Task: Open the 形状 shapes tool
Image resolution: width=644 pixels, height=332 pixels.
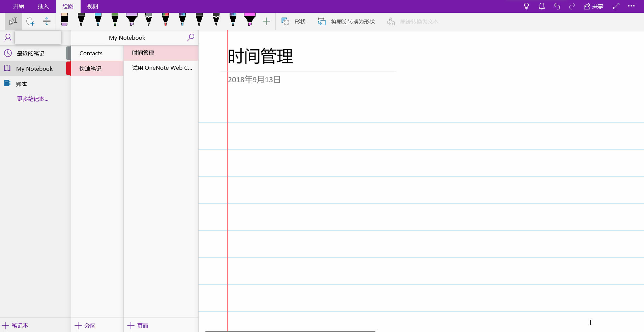Action: [294, 21]
